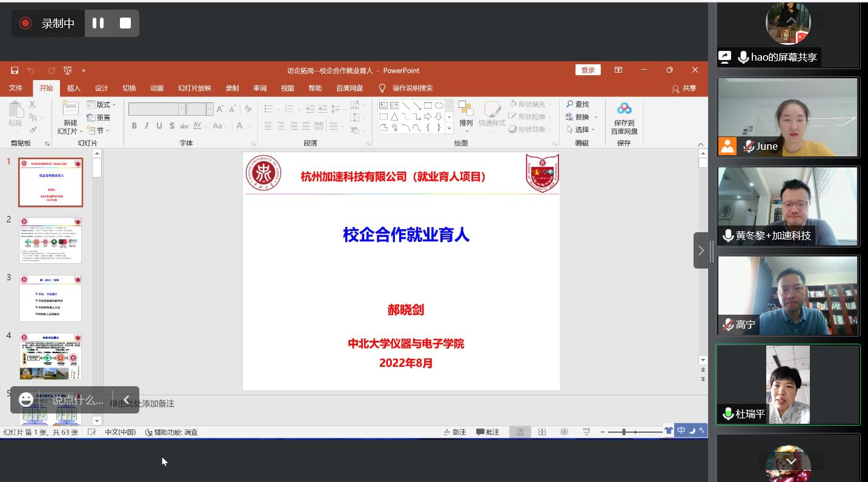868x482 pixels.
Task: Switch to slide sorter view icon
Action: coord(542,432)
